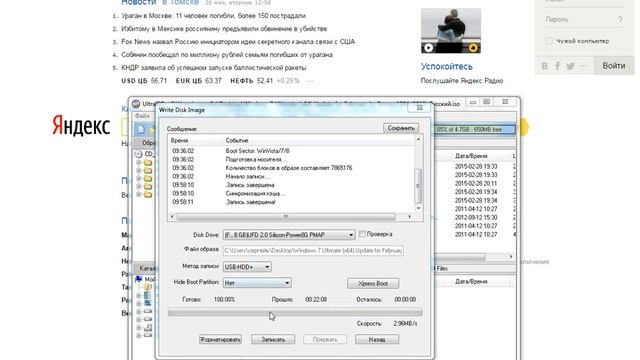The width and height of the screenshot is (640, 360).
Task: Select the Начало записи log row
Action: 292,177
